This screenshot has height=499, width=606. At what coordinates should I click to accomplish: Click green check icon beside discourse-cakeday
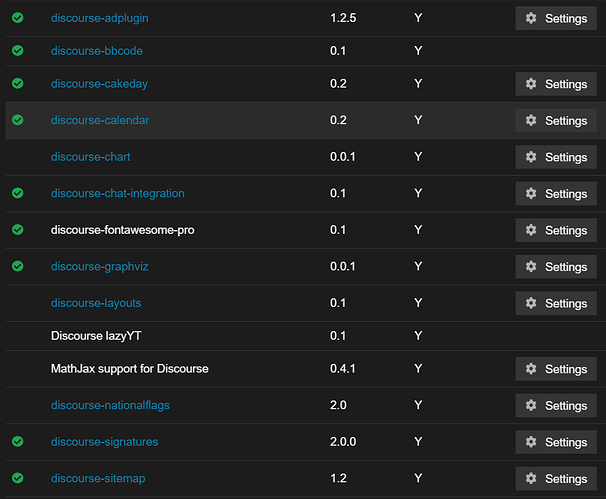point(18,83)
